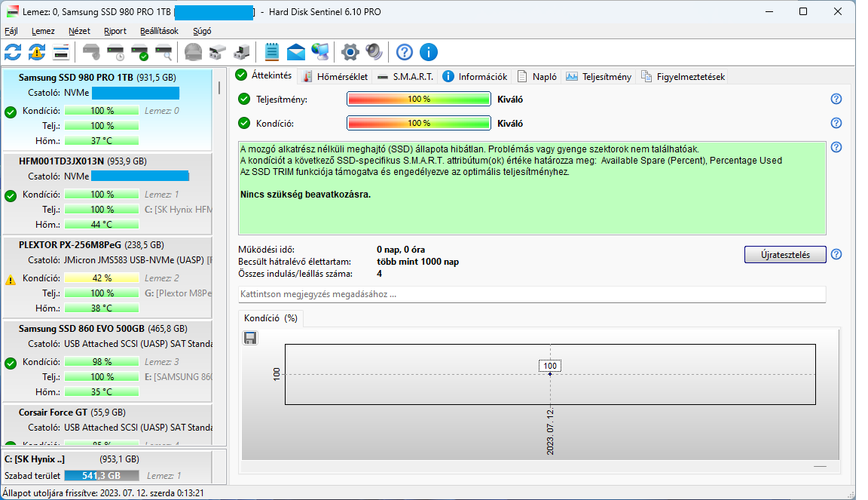Select PLEXTOR PX-256M8PeG disk entry

pos(108,277)
